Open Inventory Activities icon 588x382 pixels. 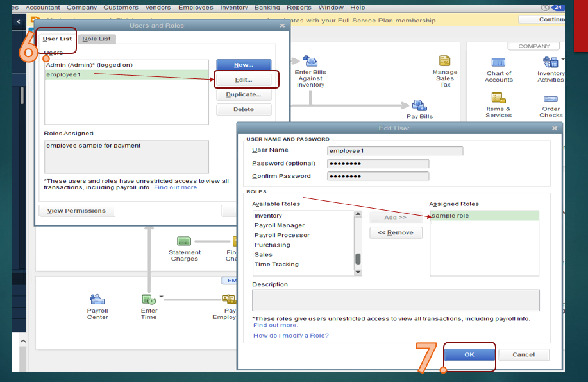pyautogui.click(x=551, y=62)
